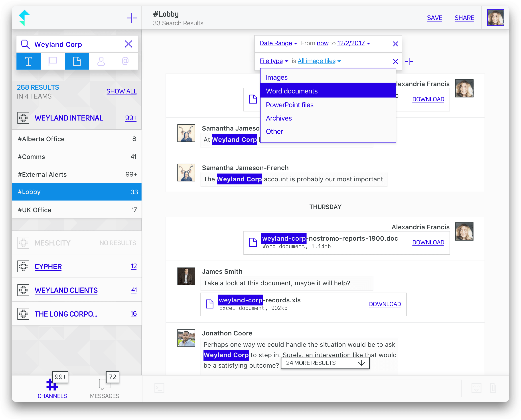Click the file icon of top attachment
Image resolution: width=521 pixels, height=420 pixels.
[x=253, y=99]
